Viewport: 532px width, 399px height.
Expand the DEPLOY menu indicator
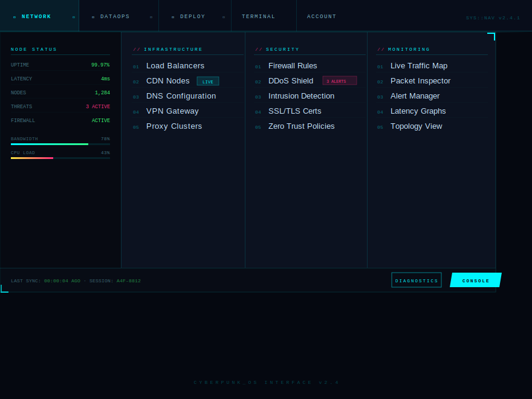click(224, 17)
